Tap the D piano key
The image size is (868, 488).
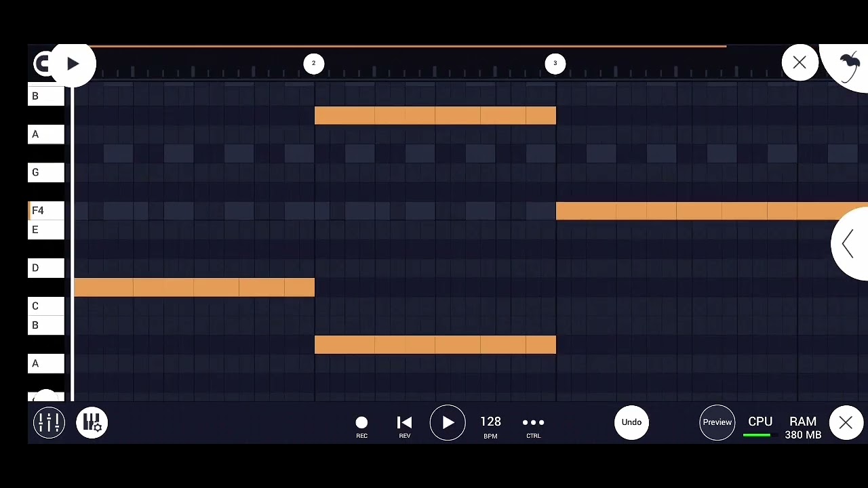tap(46, 268)
